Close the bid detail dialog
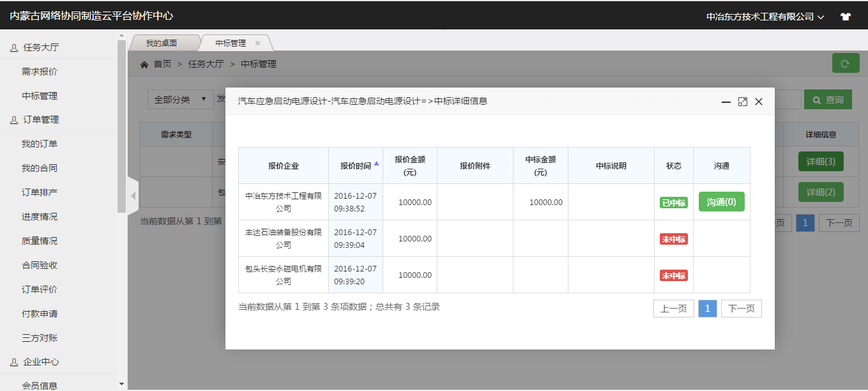 pyautogui.click(x=759, y=102)
